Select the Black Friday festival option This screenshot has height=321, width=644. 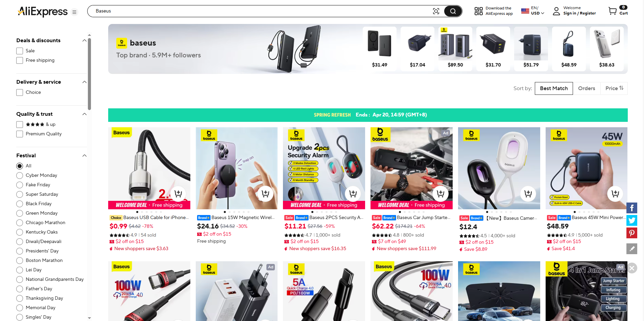[x=20, y=204]
